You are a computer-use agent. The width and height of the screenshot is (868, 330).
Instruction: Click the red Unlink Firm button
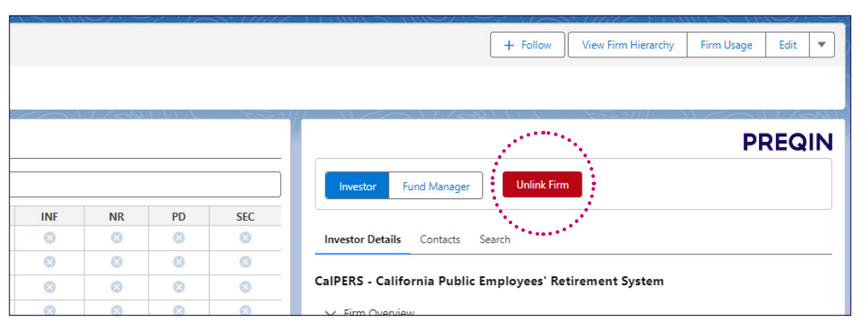(x=542, y=184)
